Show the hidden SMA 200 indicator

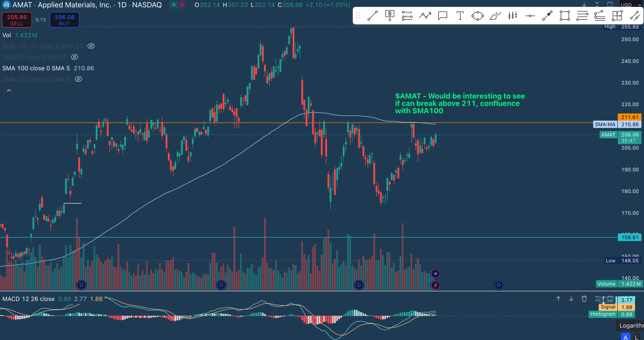(x=78, y=79)
